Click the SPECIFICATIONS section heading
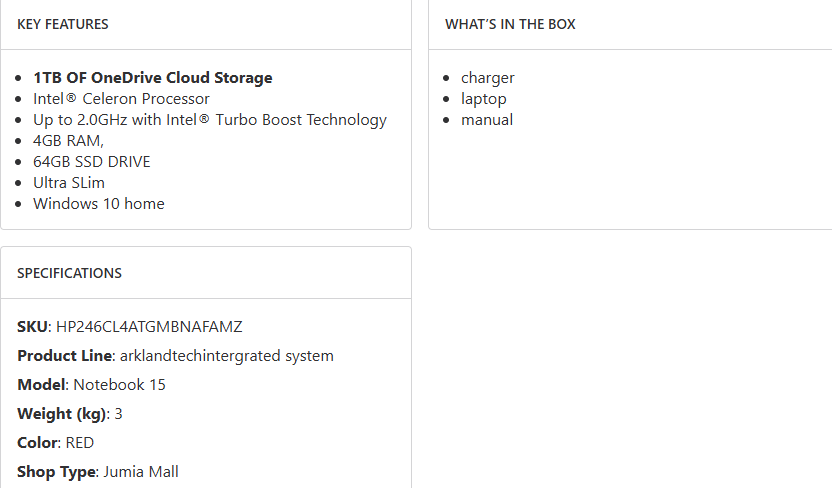 (x=69, y=273)
